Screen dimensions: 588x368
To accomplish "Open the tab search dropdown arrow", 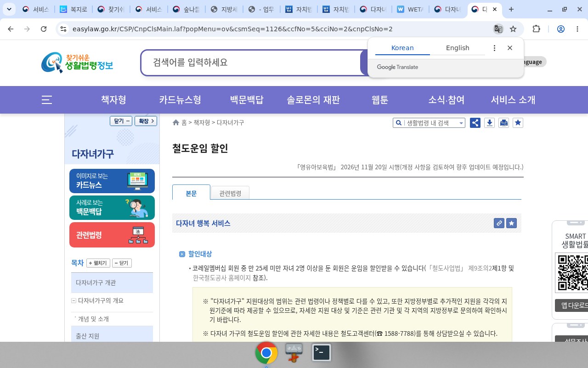I will pos(9,9).
